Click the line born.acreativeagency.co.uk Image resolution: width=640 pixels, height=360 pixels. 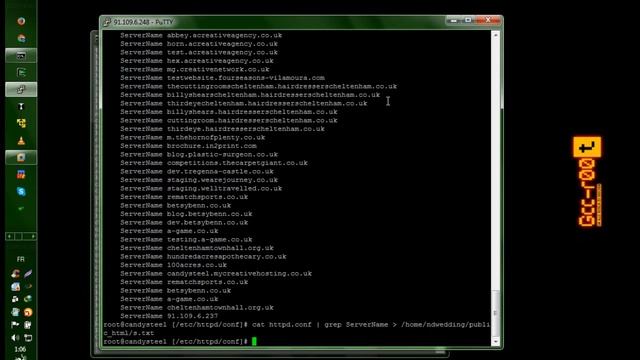pos(199,44)
